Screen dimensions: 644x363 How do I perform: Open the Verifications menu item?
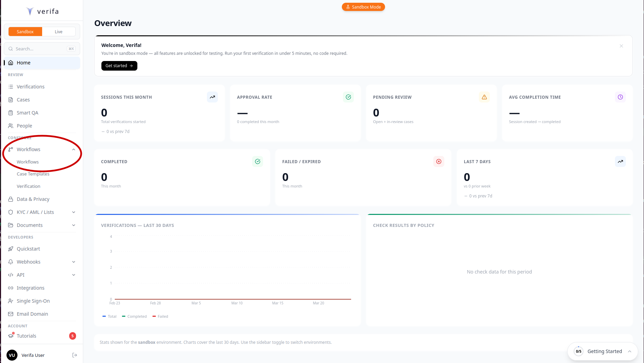click(x=30, y=86)
